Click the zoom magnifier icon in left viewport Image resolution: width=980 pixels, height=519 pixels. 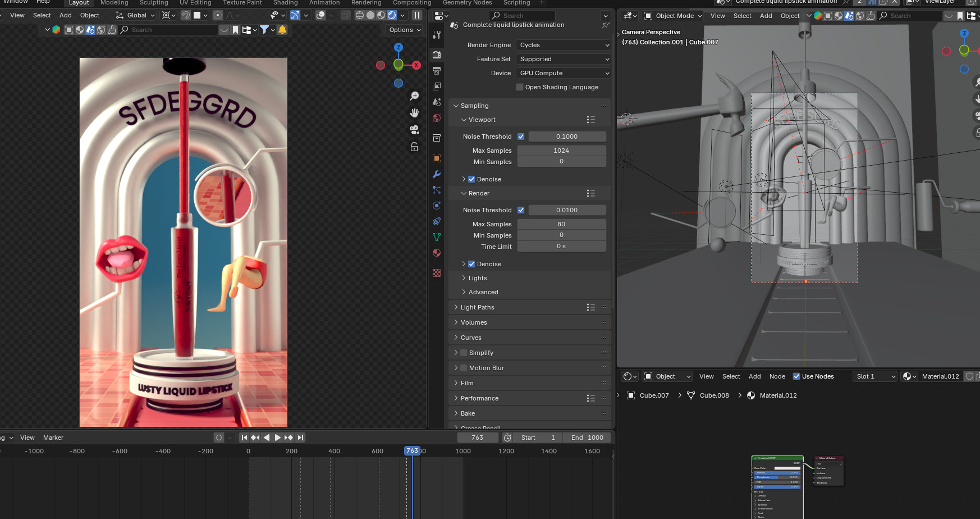click(x=414, y=96)
